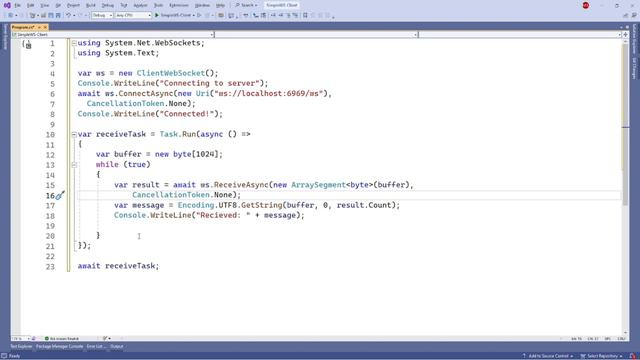Screen dimensions: 640x360
Task: Click the bookmark toolbar icon
Action: 305,15
